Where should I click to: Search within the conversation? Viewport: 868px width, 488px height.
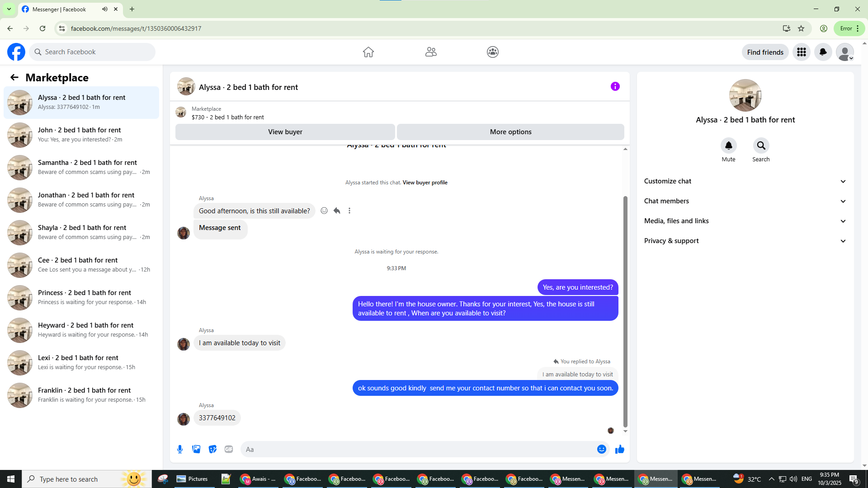click(761, 145)
